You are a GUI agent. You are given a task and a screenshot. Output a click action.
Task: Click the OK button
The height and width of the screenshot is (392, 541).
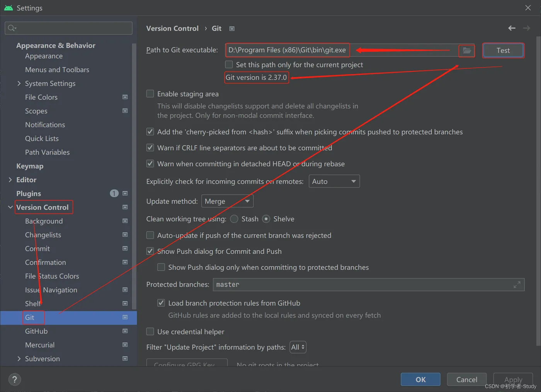(x=420, y=380)
